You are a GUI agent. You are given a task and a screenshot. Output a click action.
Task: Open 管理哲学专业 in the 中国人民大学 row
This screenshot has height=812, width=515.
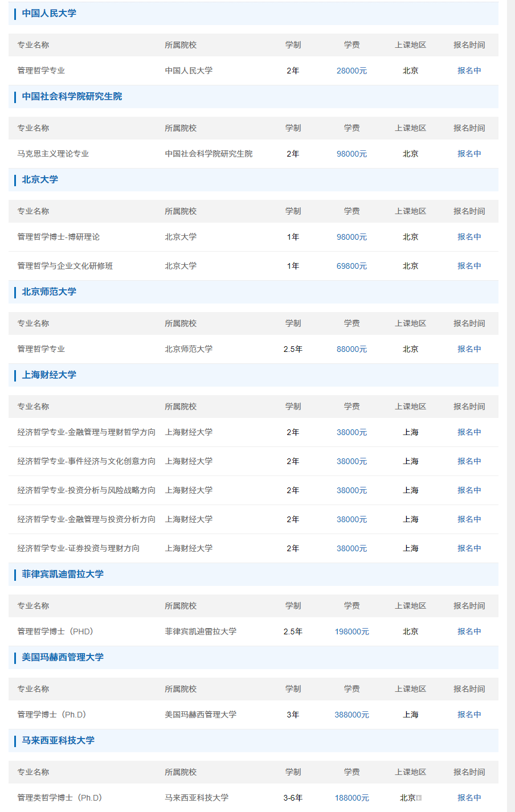click(x=41, y=71)
